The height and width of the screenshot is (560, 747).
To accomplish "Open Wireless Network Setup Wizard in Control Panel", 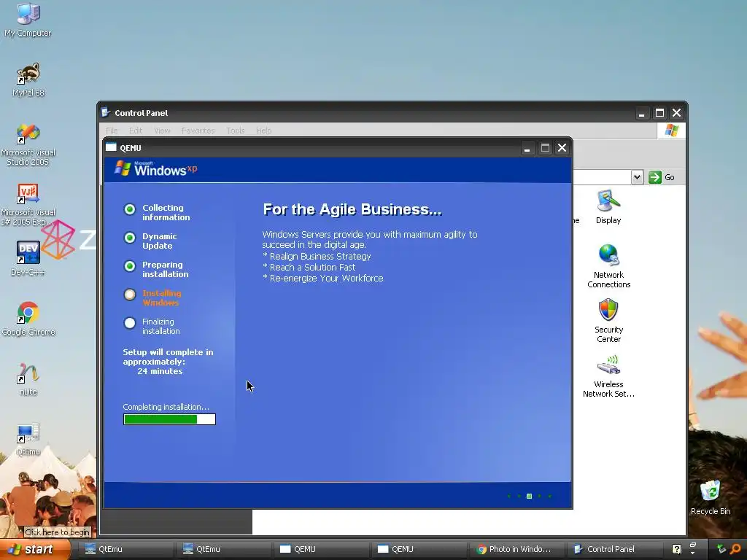I will click(608, 376).
